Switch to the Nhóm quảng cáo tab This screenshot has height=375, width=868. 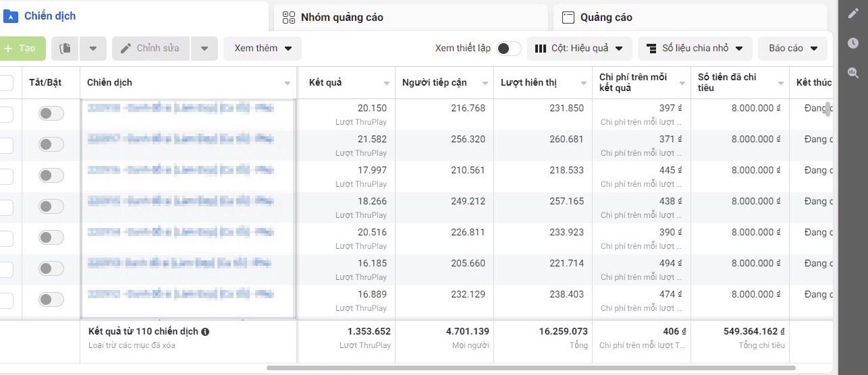[342, 18]
